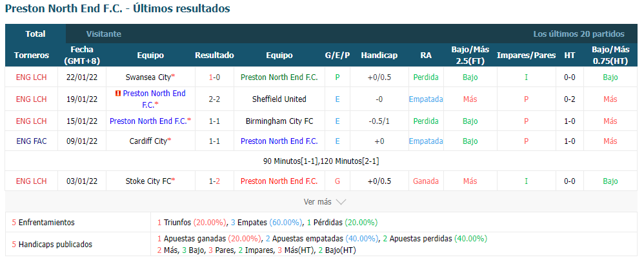Expand results with Ver más chevron

325,201
